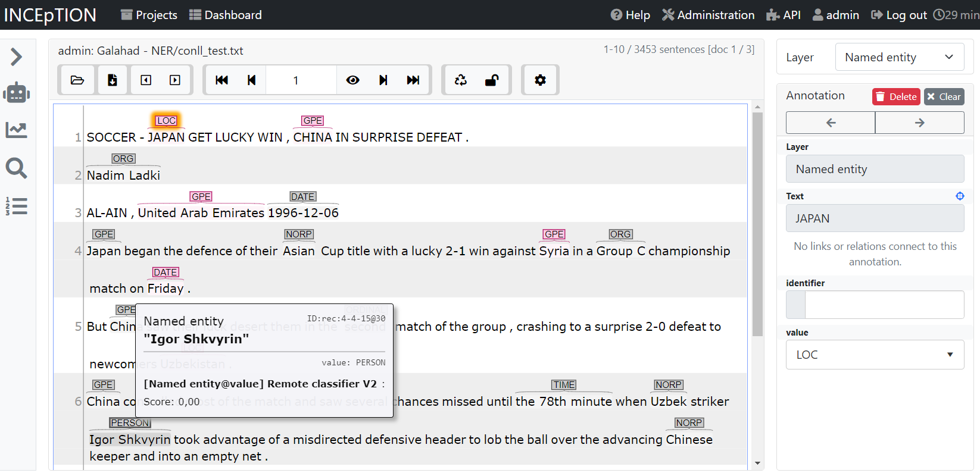
Task: Open the search sidebar magnifier
Action: pyautogui.click(x=16, y=168)
